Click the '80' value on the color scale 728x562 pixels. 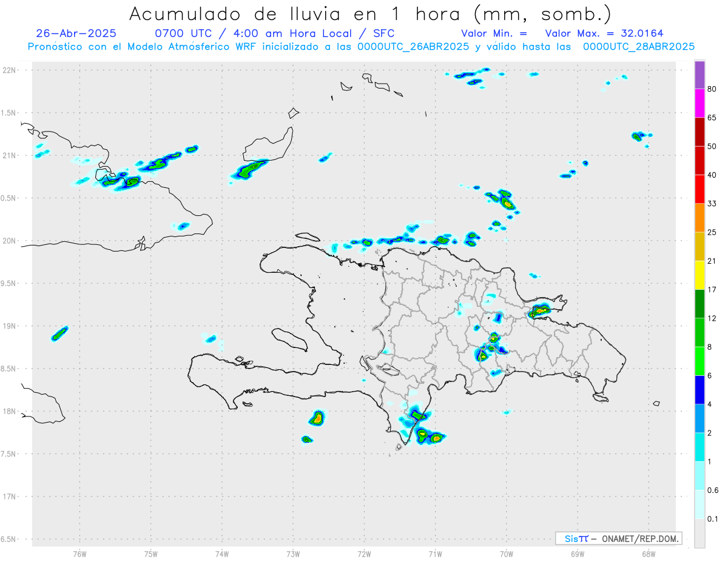pos(712,89)
